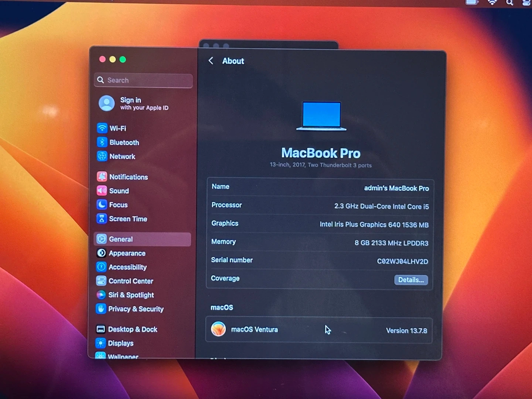Click the macOS Ventura version row
532x399 pixels.
click(319, 330)
